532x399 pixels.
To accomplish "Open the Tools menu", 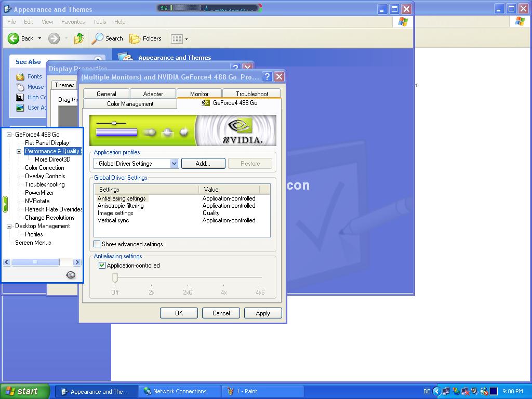I will (x=100, y=22).
